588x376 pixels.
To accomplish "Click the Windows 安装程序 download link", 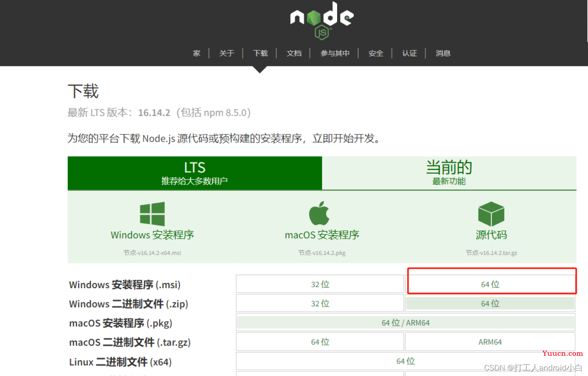I will [152, 235].
